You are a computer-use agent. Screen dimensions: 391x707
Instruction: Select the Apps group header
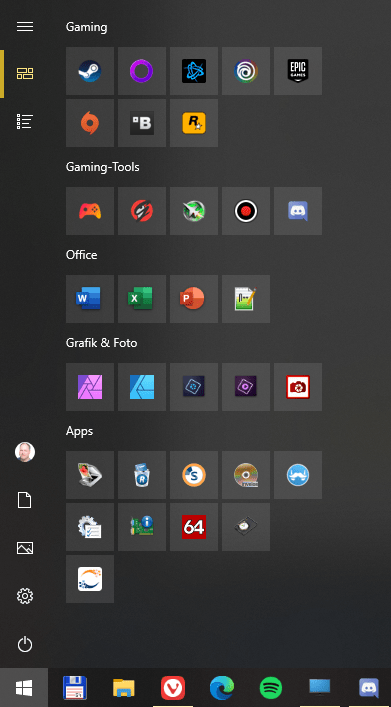click(x=79, y=431)
